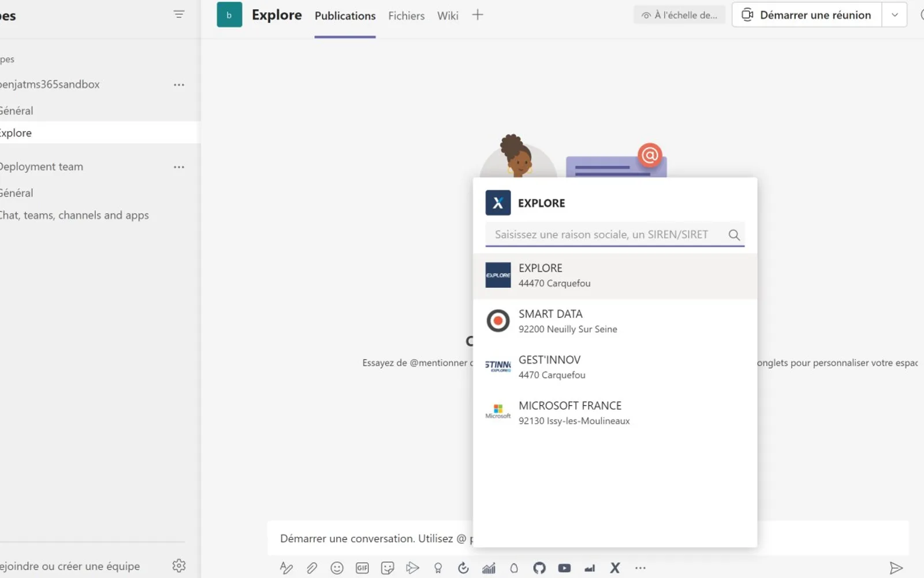924x578 pixels.
Task: Click the GEST'INNOV logo thumbnail
Action: click(498, 366)
